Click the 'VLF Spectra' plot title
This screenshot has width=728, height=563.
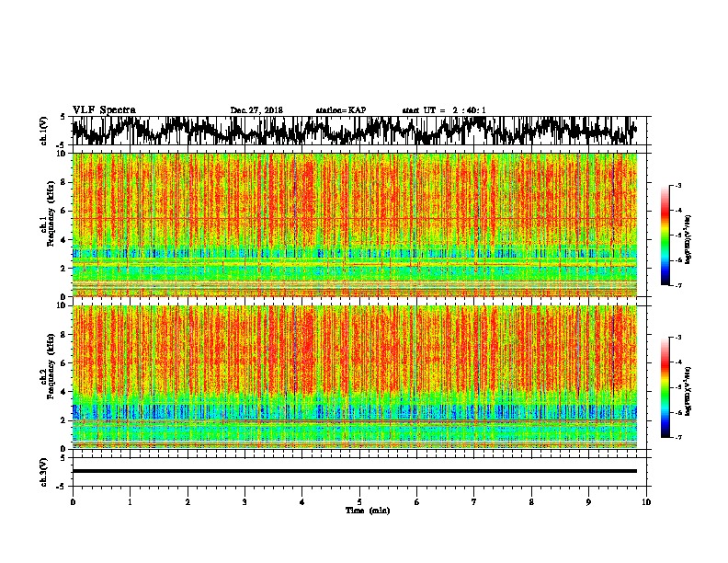pos(104,110)
